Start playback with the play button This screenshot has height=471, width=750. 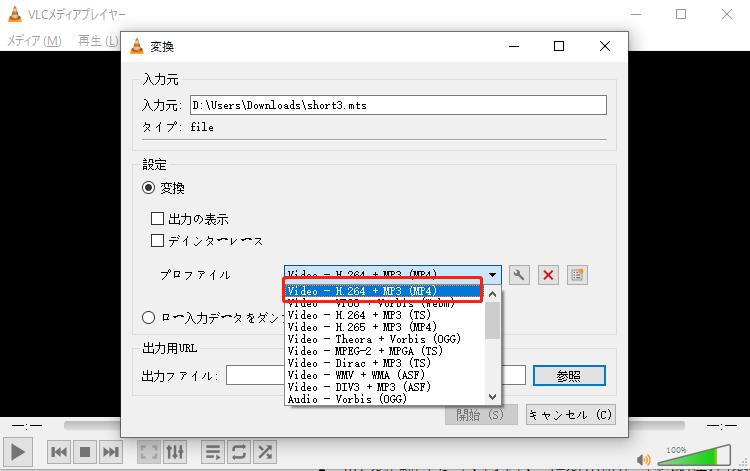pos(18,452)
